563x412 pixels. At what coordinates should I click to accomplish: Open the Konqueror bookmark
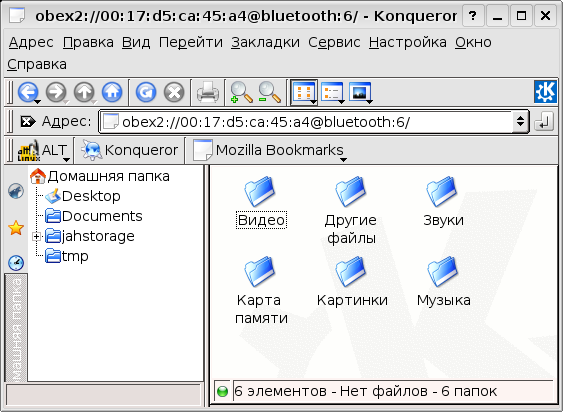pyautogui.click(x=130, y=150)
